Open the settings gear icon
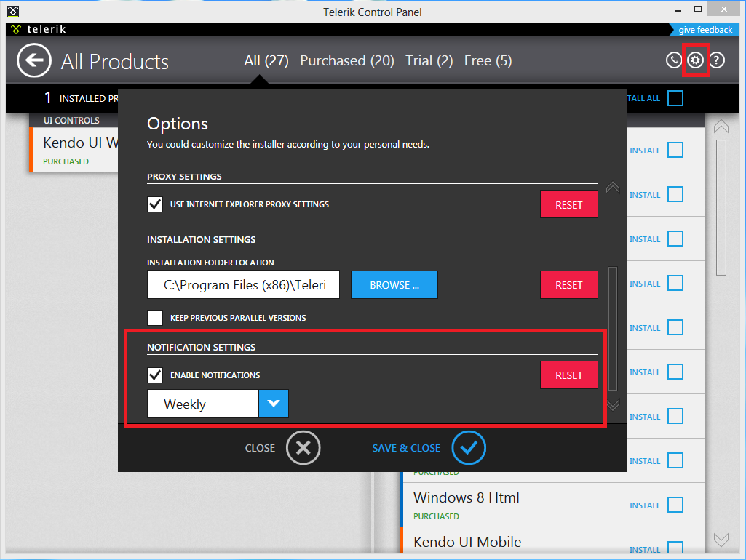 click(696, 60)
